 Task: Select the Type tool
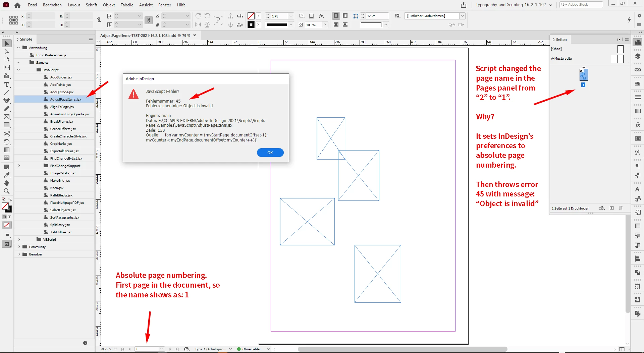pos(7,84)
